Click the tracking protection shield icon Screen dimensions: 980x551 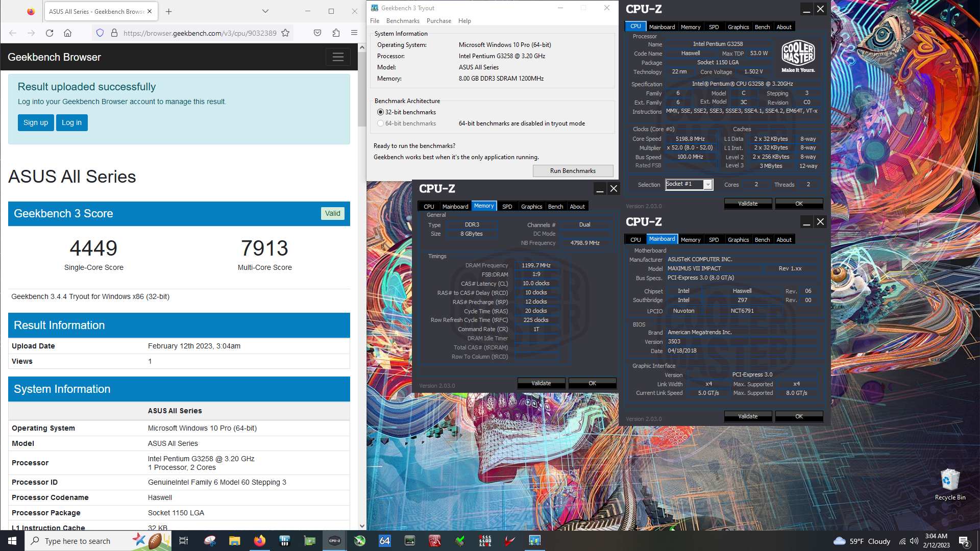pyautogui.click(x=100, y=33)
